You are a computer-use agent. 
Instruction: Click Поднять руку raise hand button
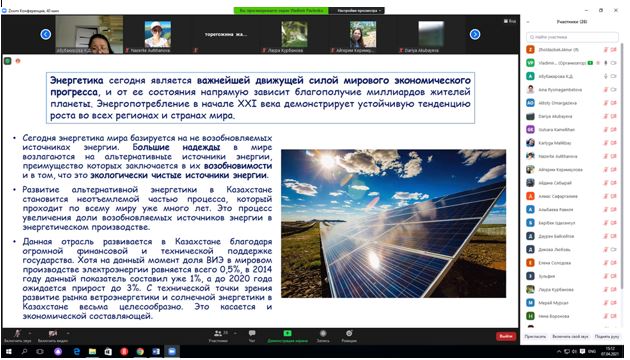click(x=607, y=336)
